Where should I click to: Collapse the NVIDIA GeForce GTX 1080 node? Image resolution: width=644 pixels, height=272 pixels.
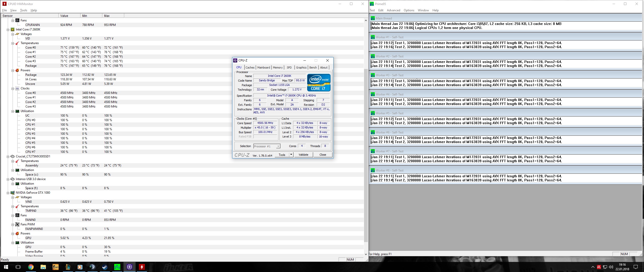click(8, 193)
